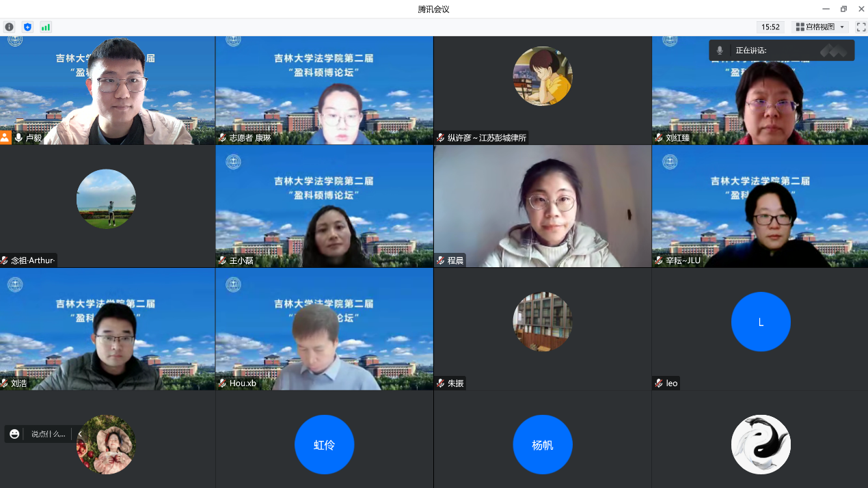Click the 正在讲话 speaker indicator panel
Screen dimensions: 868x488
tap(782, 51)
